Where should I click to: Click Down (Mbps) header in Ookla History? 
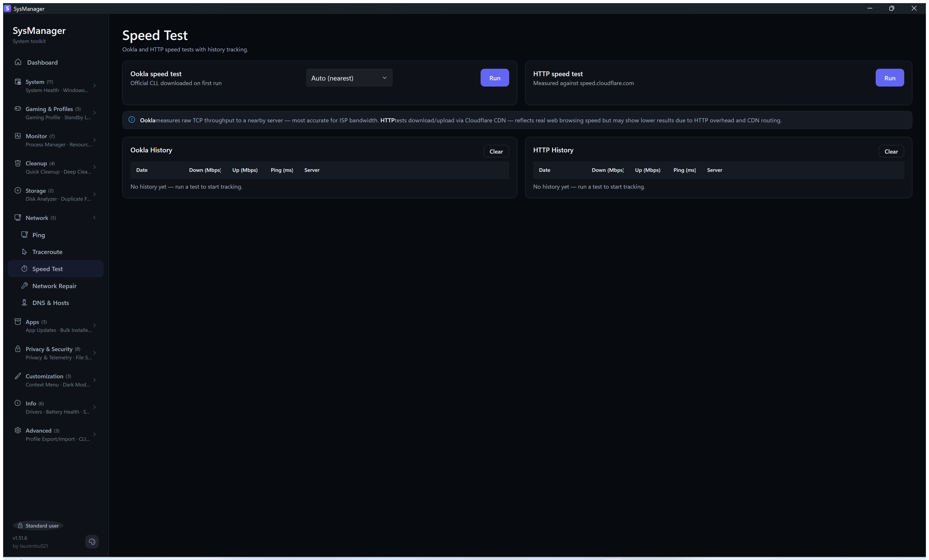click(x=205, y=170)
